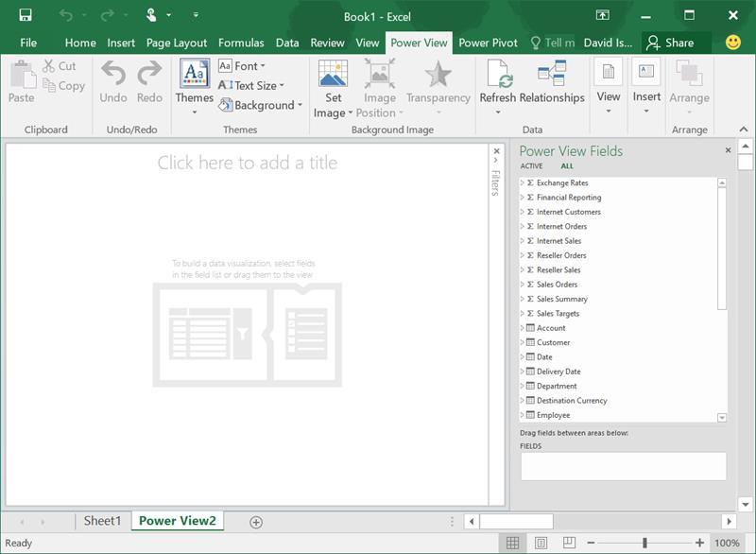Click the Touch/Mouse Mode icon
The image size is (756, 554).
tap(151, 15)
